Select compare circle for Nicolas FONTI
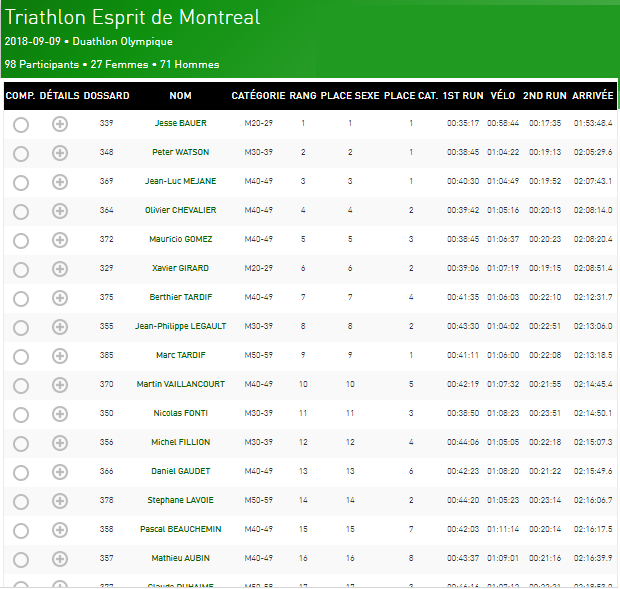 21,415
